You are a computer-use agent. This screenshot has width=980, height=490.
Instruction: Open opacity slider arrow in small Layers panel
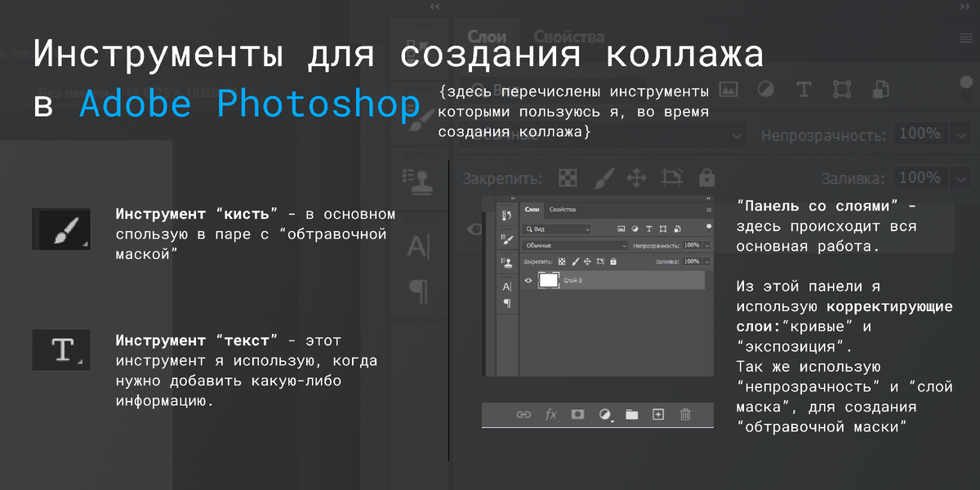click(x=707, y=246)
